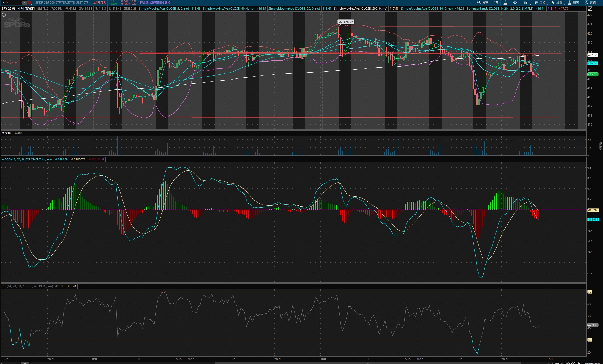Viewport: 603px width, 364px height.
Task: Click the Studies (研究) button
Action: 574,2
